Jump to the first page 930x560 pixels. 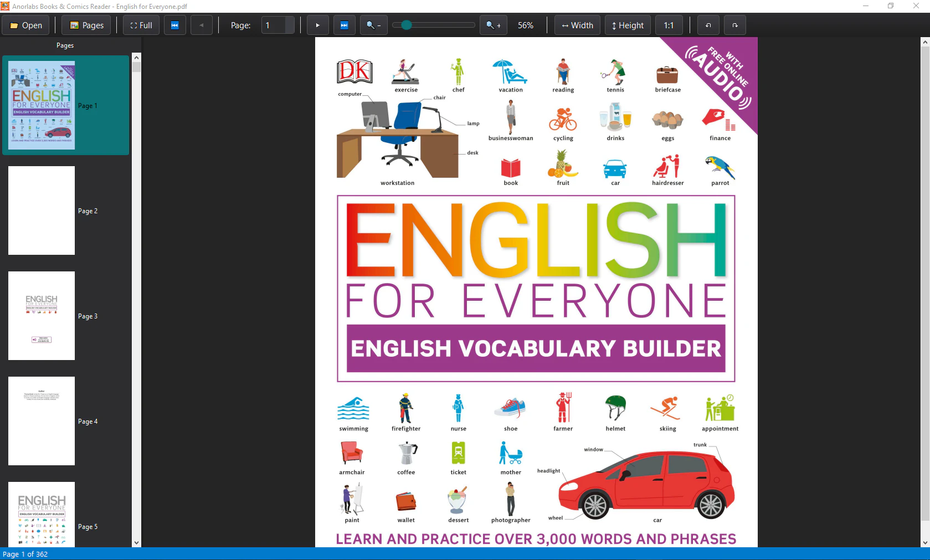click(175, 25)
